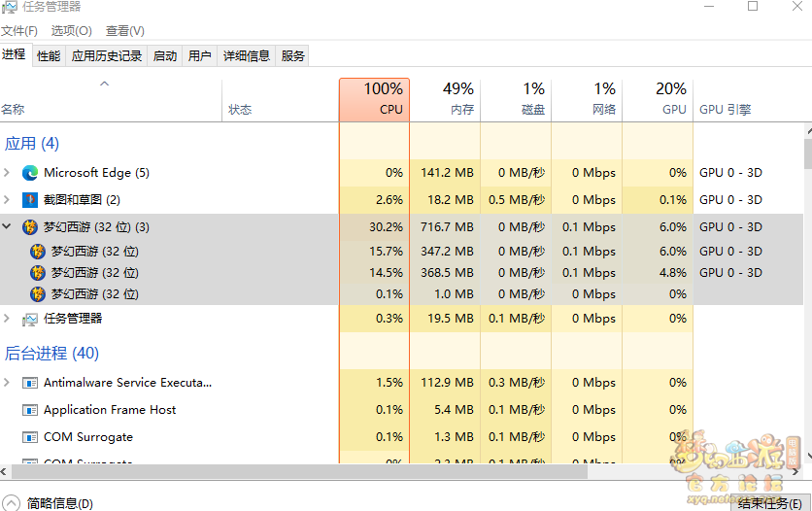Image resolution: width=812 pixels, height=511 pixels.
Task: Sort by the 磁盘 column header
Action: 516,100
